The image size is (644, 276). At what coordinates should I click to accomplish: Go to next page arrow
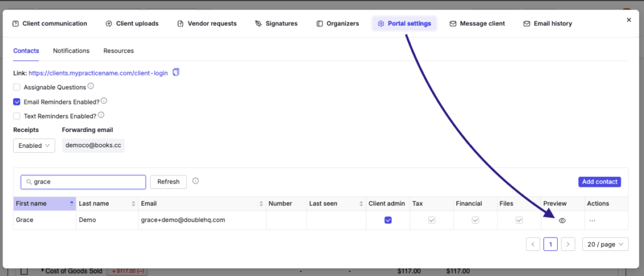pos(568,245)
